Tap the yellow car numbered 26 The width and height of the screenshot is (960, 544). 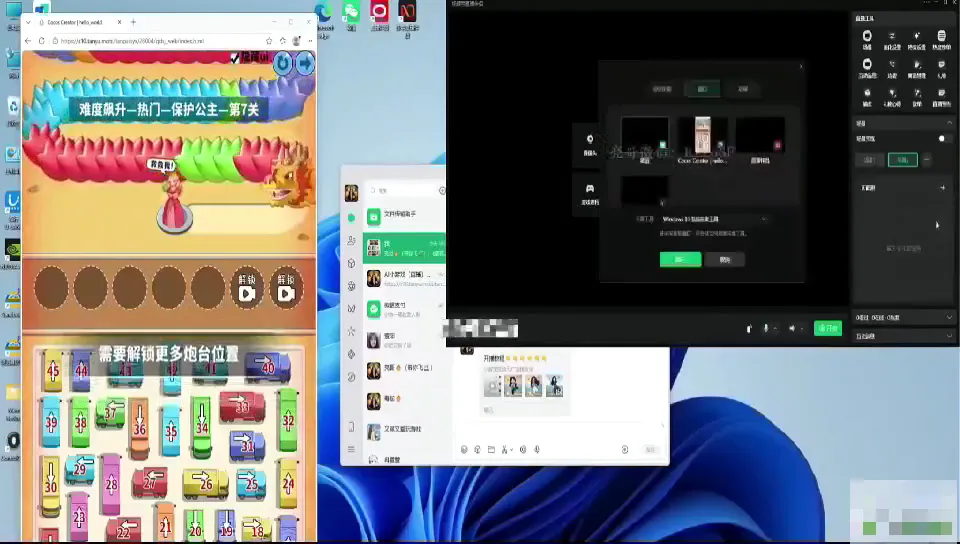click(x=206, y=485)
